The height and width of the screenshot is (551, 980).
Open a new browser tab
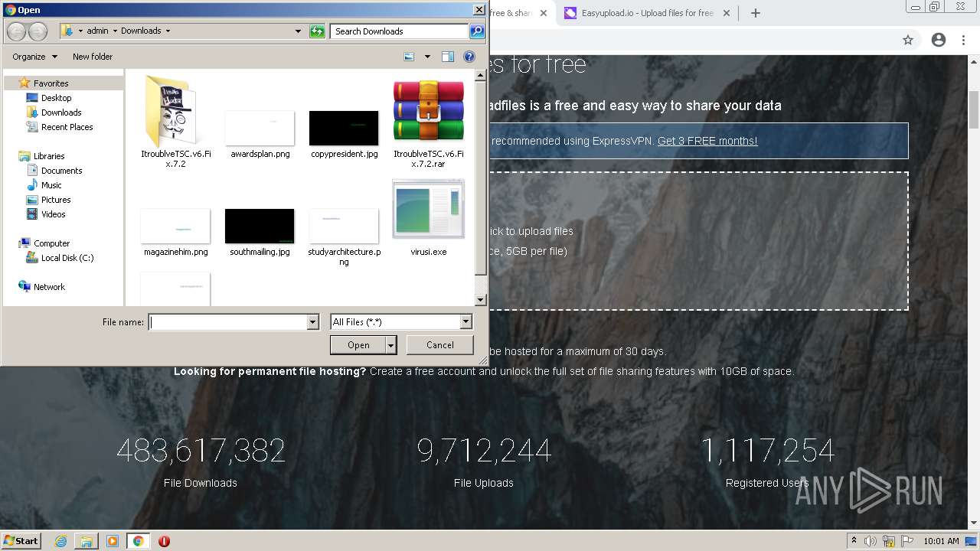pyautogui.click(x=755, y=13)
